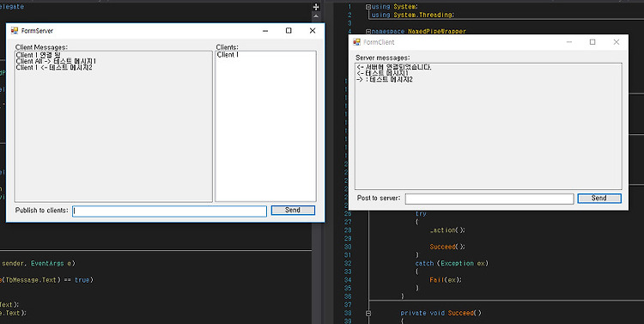Collapse the private void Succeed region

368,313
